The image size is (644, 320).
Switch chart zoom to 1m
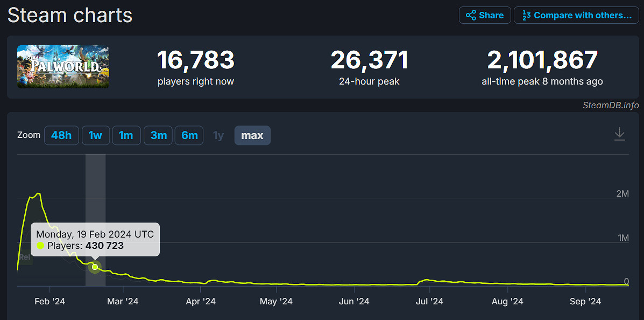pyautogui.click(x=126, y=135)
